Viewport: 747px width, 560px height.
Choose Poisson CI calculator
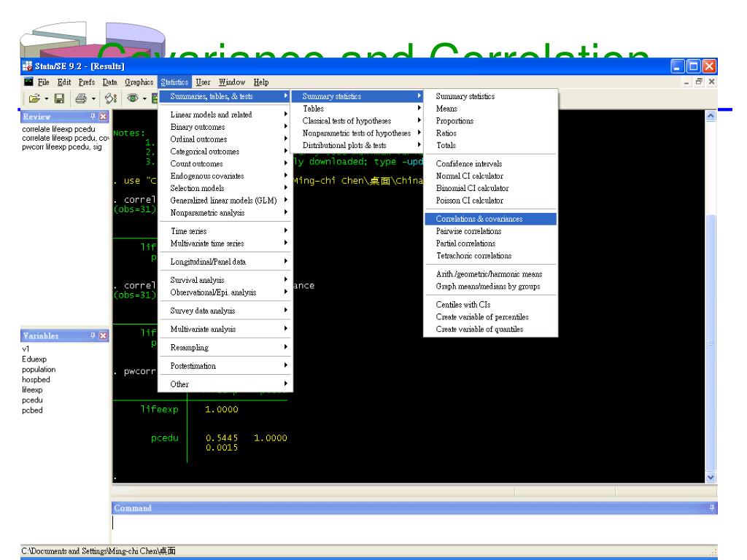click(490, 201)
